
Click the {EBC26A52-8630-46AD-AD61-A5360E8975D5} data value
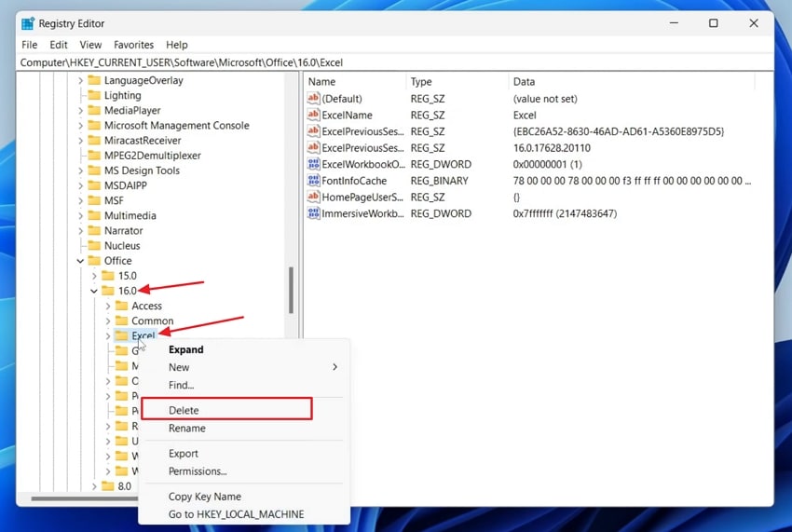(619, 131)
